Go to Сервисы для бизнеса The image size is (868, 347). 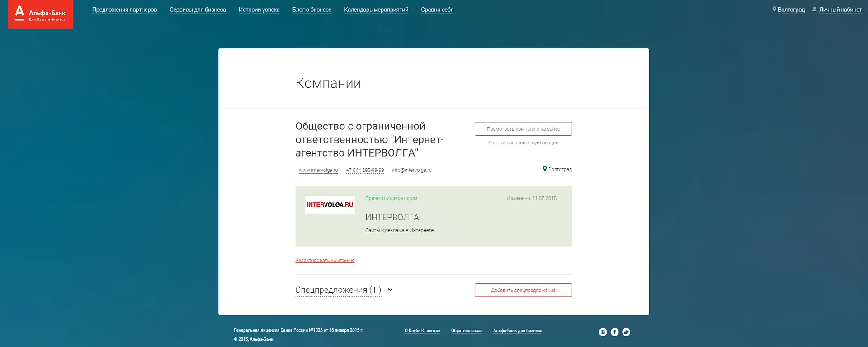point(198,10)
